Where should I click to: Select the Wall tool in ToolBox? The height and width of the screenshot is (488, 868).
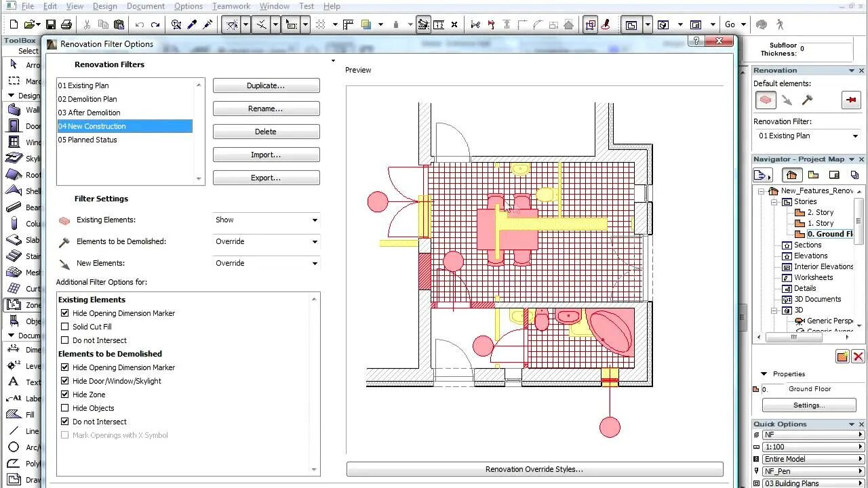(x=23, y=110)
